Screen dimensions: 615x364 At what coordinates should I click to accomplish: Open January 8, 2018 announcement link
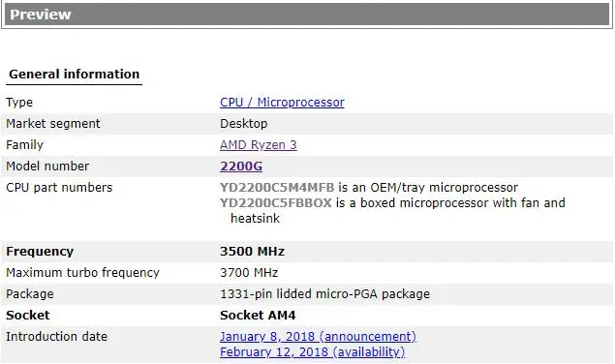point(318,337)
